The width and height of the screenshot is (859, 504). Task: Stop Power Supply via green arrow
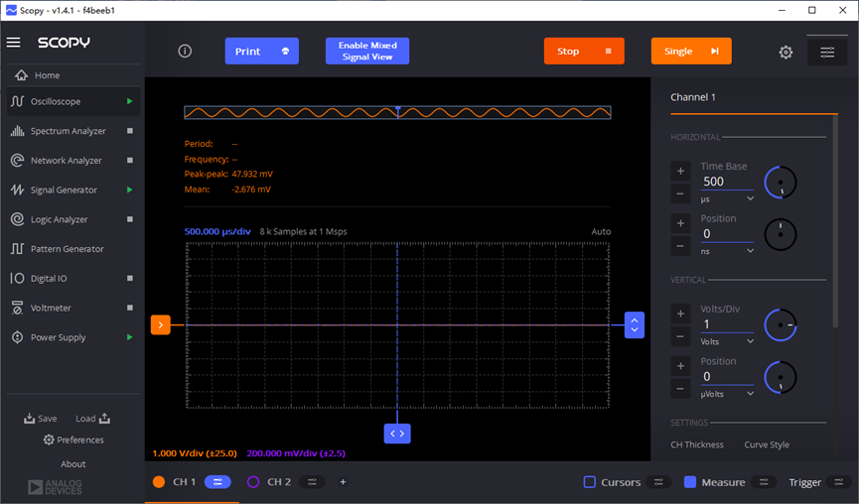point(130,337)
